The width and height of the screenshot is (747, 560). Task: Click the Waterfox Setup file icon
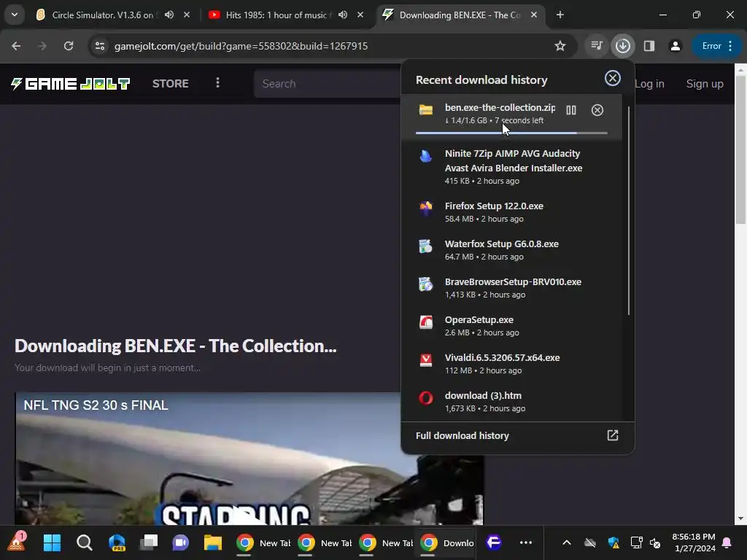tap(425, 246)
